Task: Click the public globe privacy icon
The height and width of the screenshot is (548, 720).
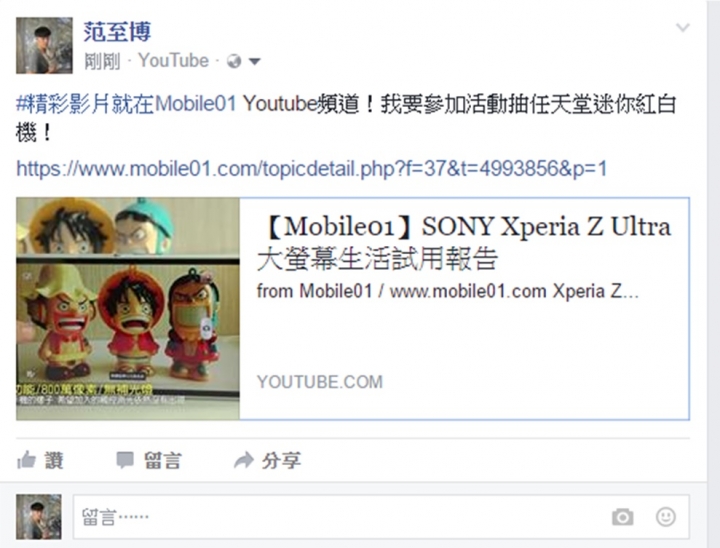Action: 234,61
